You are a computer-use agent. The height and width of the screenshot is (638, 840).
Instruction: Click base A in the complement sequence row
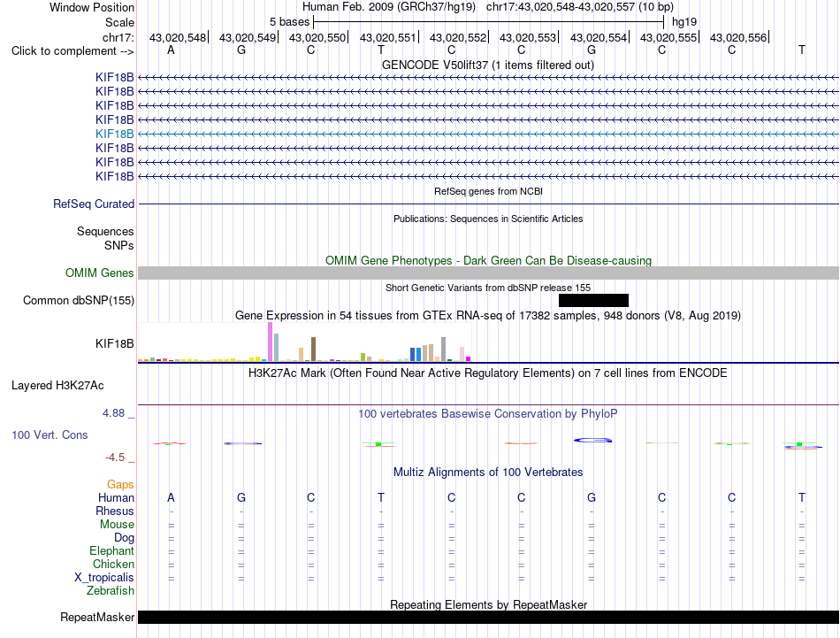(x=171, y=50)
